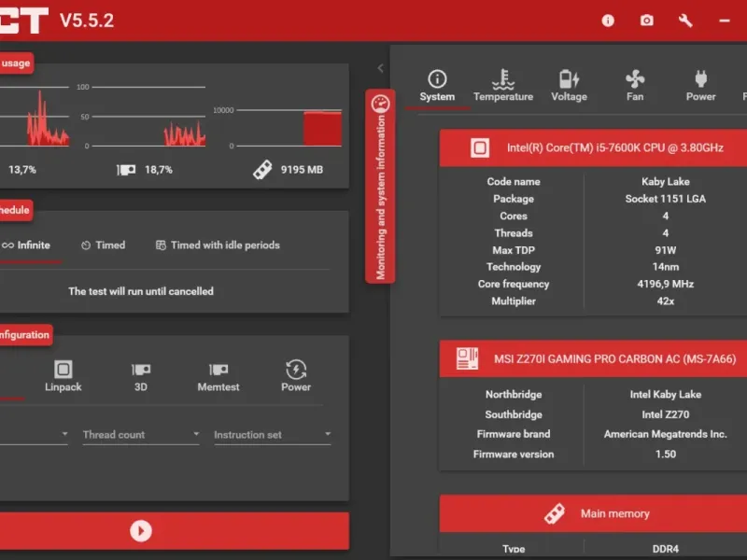Click the V5.5.2 version label
The height and width of the screenshot is (560, 747).
point(87,21)
